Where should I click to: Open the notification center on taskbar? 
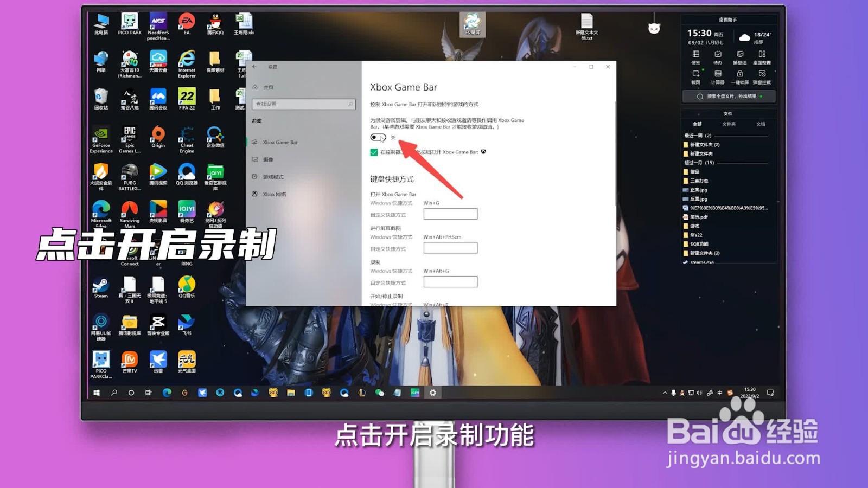(770, 393)
